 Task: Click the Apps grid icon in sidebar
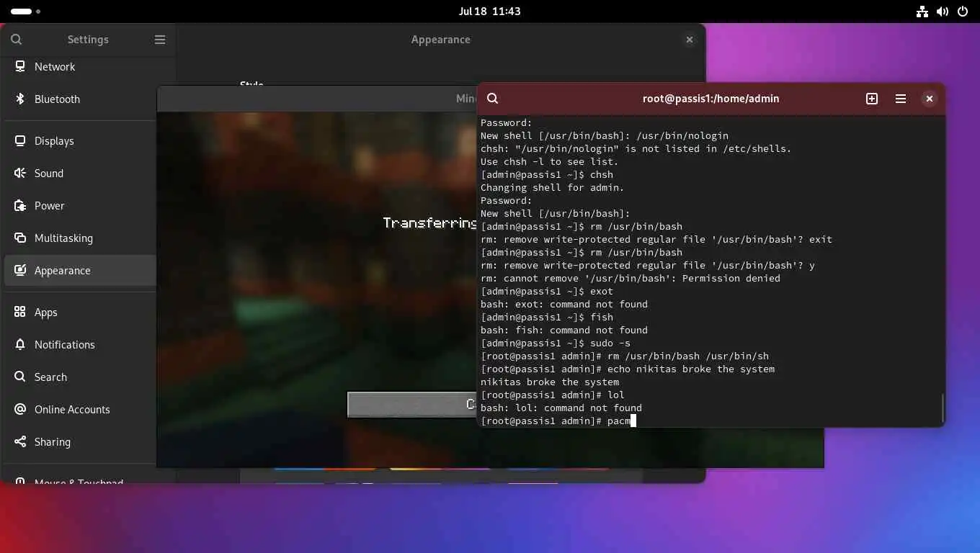[x=20, y=312]
